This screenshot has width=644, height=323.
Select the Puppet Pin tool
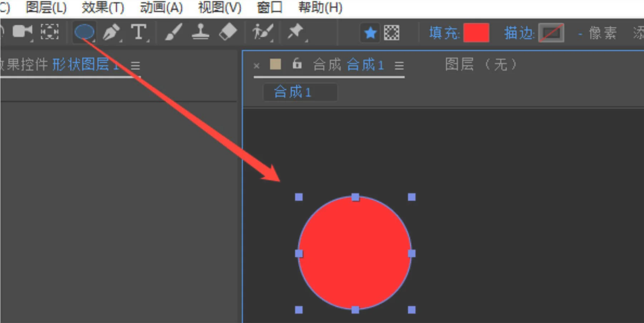coord(296,32)
